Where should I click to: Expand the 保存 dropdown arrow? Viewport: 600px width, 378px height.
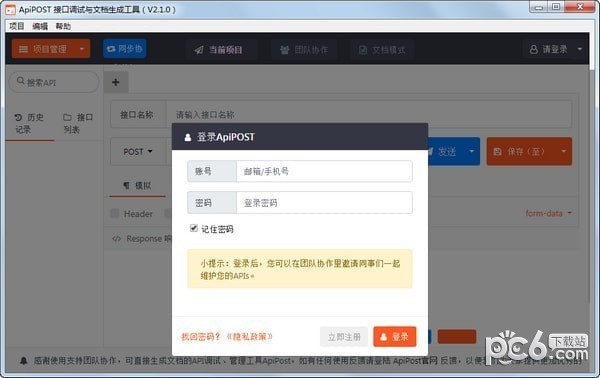pos(563,152)
